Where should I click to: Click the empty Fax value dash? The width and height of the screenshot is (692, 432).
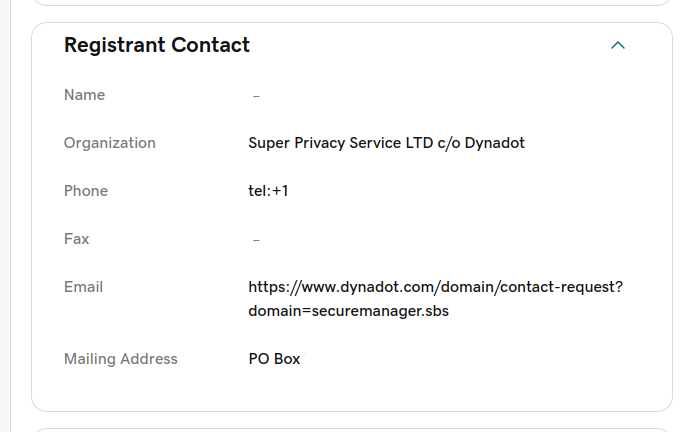pos(257,240)
